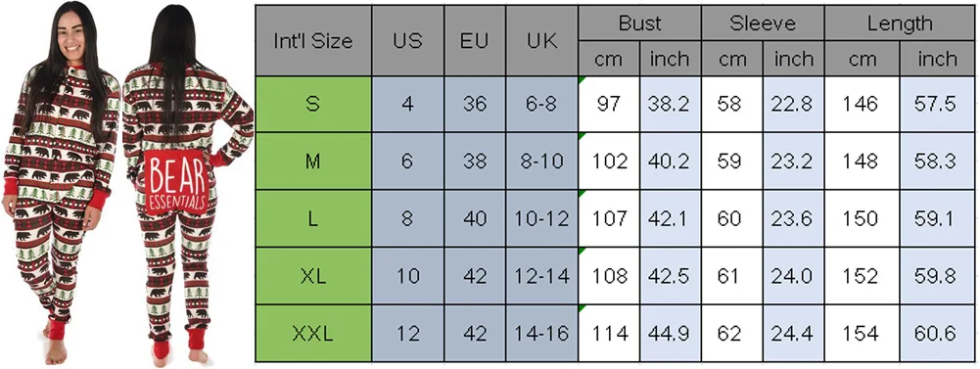The width and height of the screenshot is (980, 369).
Task: Select the green L size cell
Action: pos(313,218)
